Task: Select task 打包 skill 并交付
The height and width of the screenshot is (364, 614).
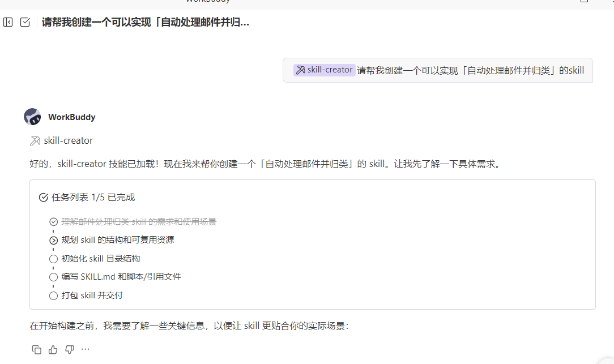Action: [92, 296]
